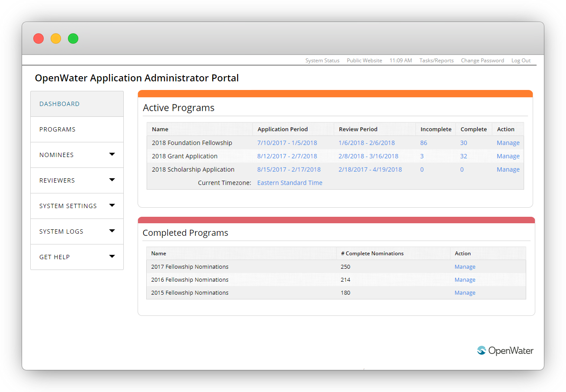Open the Dashboard sidebar item

77,104
